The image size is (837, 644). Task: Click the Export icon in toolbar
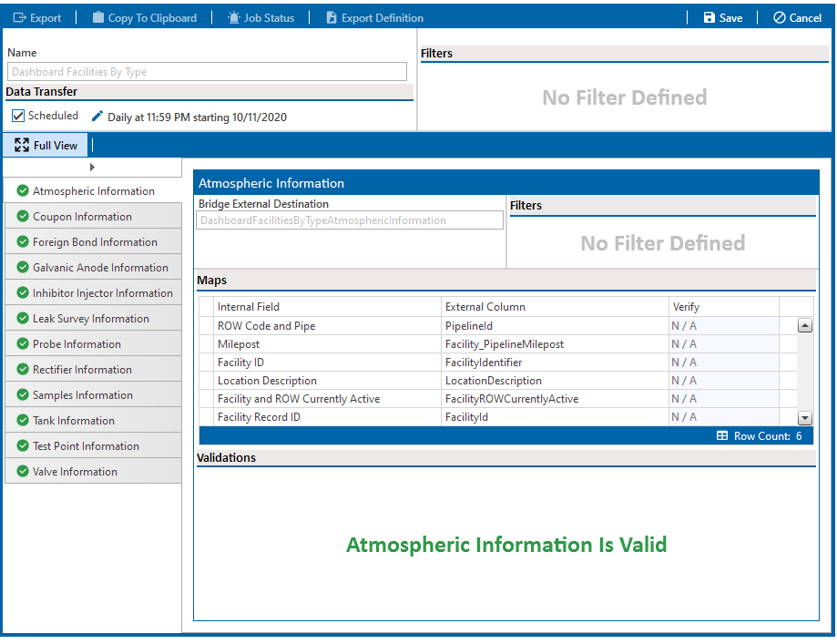click(19, 17)
